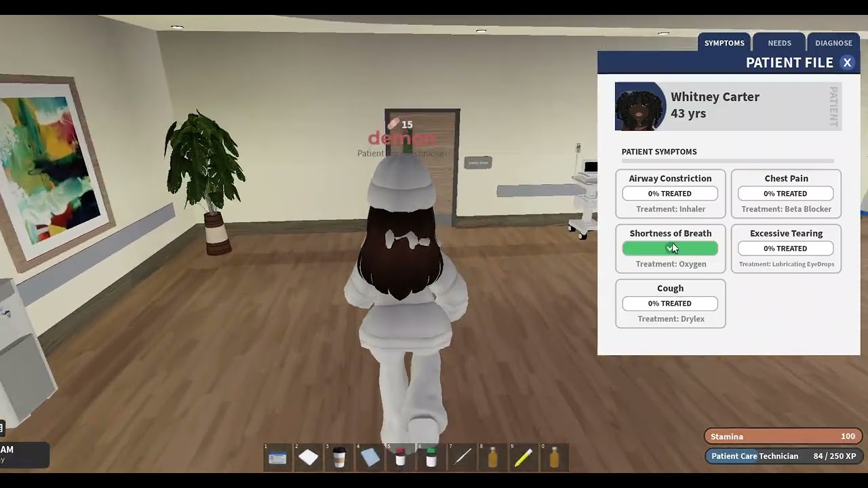The image size is (868, 488).
Task: Click the Stamina bar
Action: click(x=783, y=436)
